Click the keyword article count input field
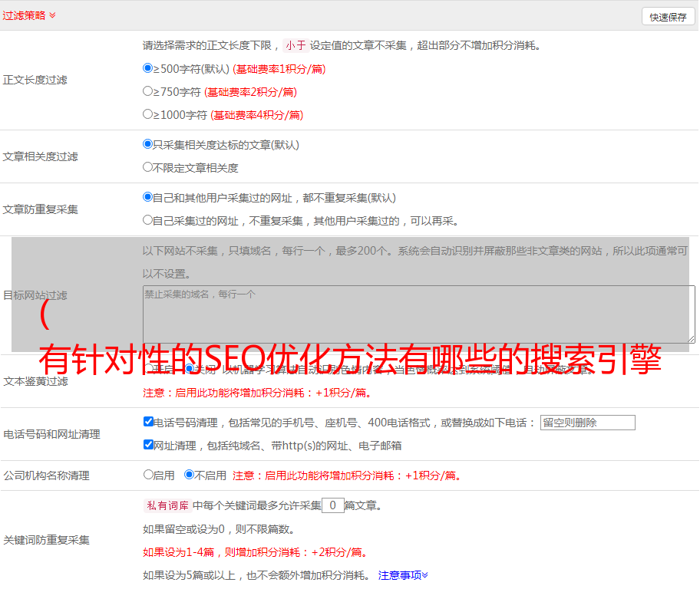 coord(332,505)
